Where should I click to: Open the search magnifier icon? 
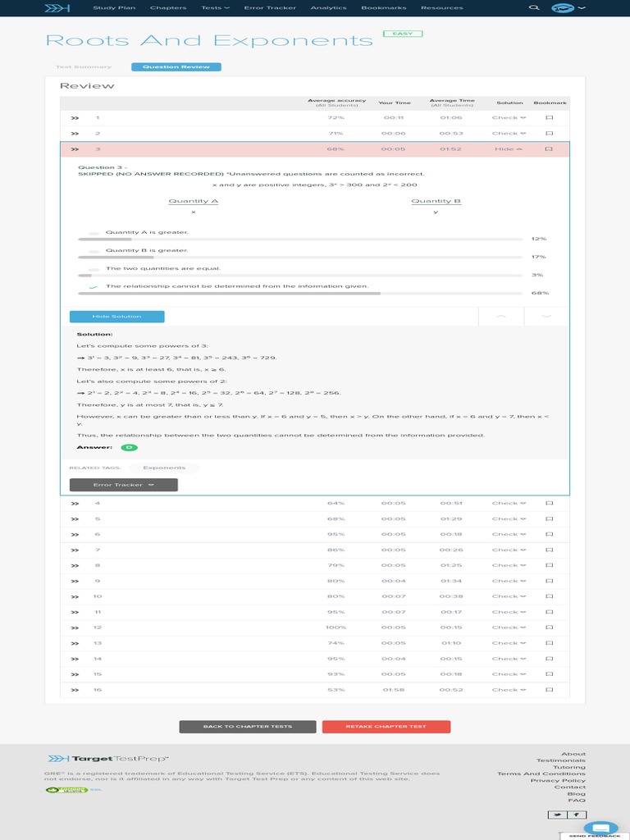(534, 7)
